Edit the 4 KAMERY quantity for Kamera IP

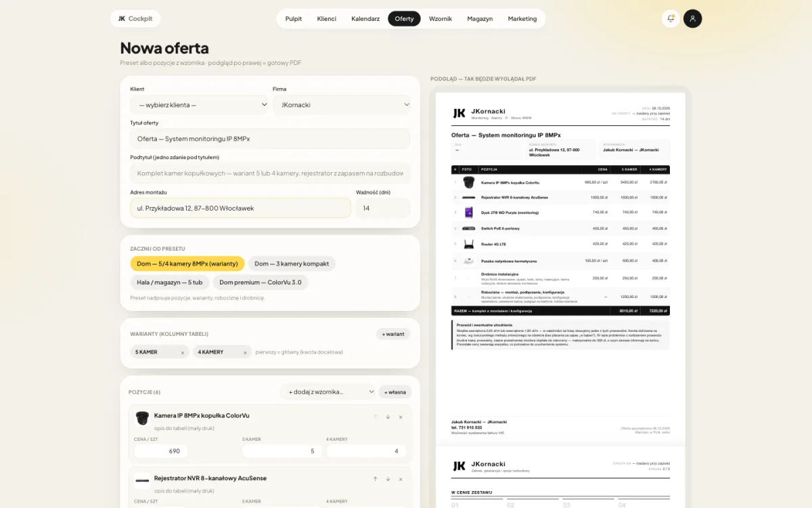[x=366, y=451]
